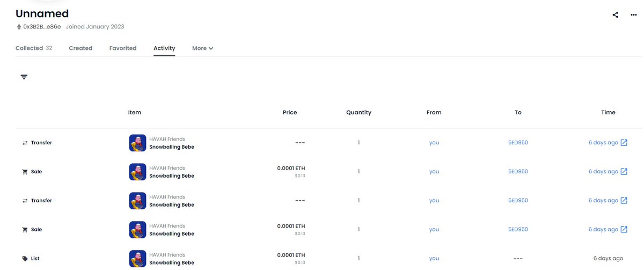Open Snowballing Bebe thumbnail in second Sale row

point(137,230)
